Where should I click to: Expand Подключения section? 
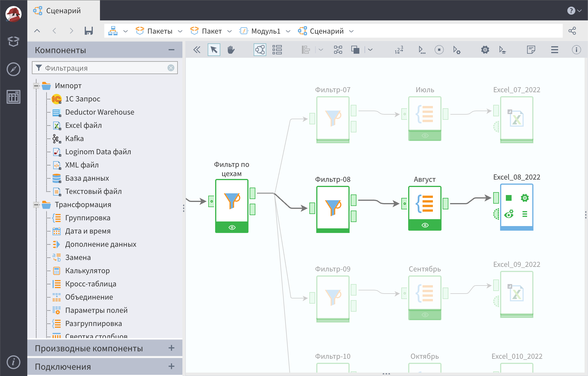pos(171,367)
